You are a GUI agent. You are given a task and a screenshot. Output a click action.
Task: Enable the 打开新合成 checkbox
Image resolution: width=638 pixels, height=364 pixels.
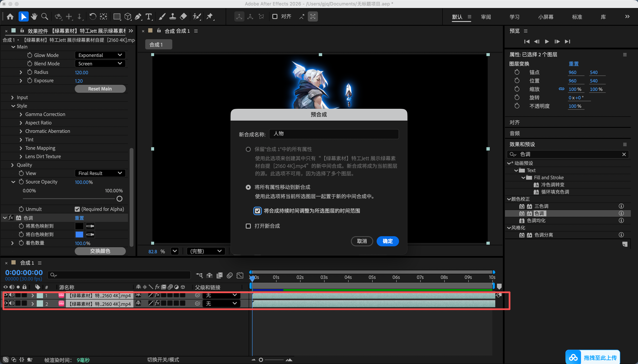tap(248, 226)
